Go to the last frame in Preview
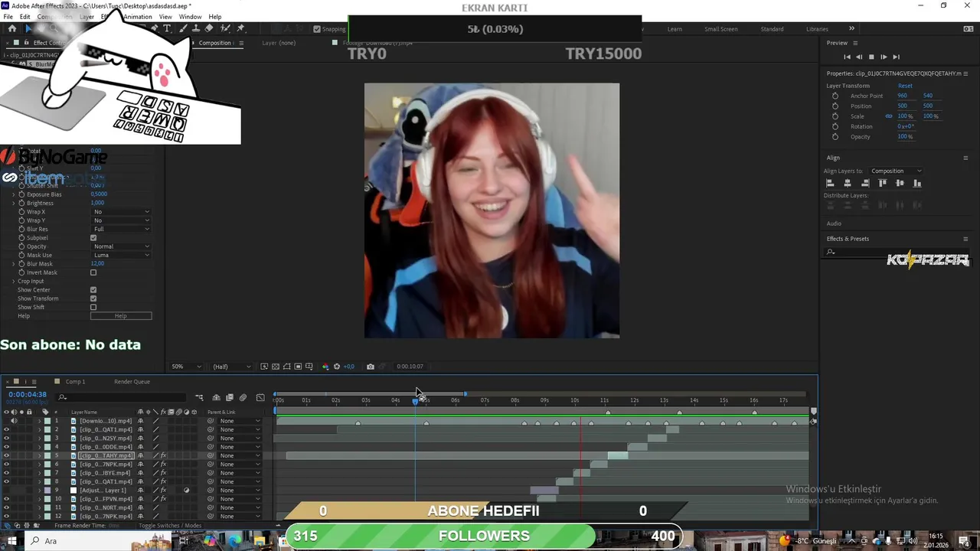This screenshot has height=551, width=980. 896,57
